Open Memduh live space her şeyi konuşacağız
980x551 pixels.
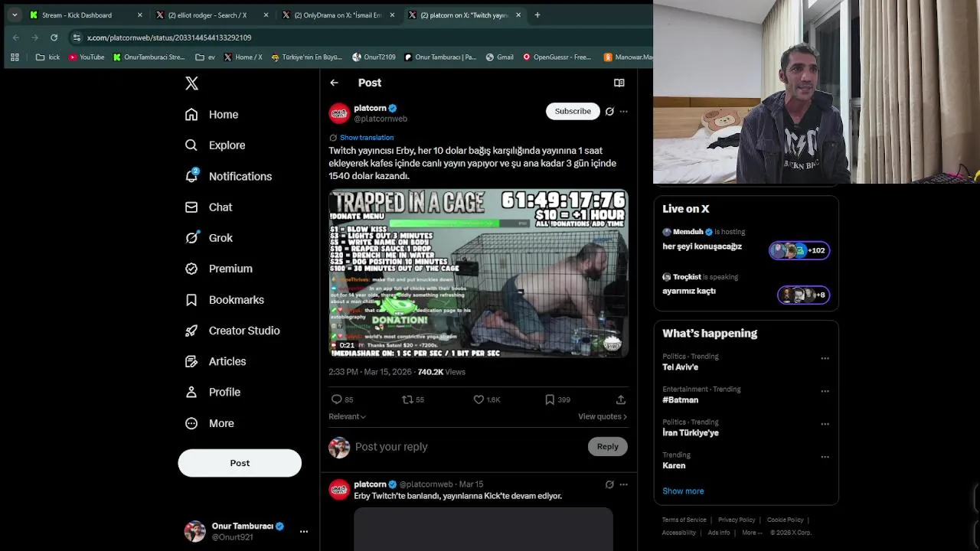[702, 246]
